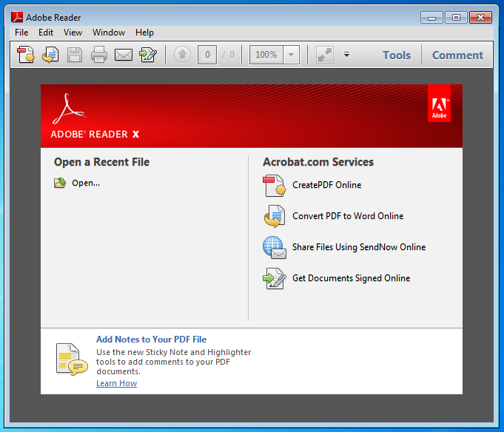504x432 pixels.
Task: Click the sticky note document icon
Action: click(72, 359)
